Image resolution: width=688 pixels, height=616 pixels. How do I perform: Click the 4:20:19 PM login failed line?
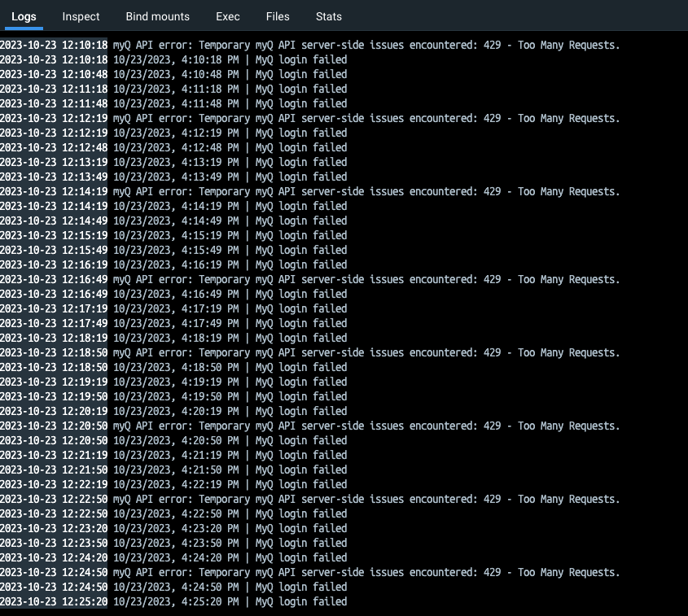[173, 411]
